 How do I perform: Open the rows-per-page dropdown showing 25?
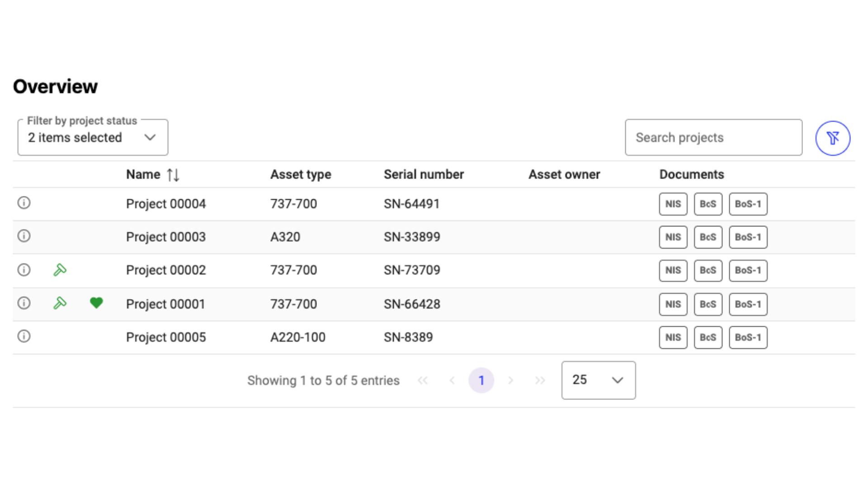pos(598,380)
